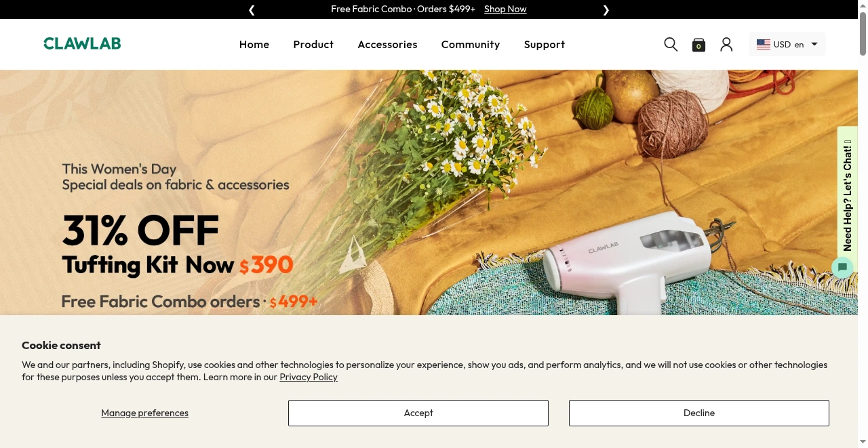Open the search magnifier icon
868x448 pixels.
tap(671, 45)
